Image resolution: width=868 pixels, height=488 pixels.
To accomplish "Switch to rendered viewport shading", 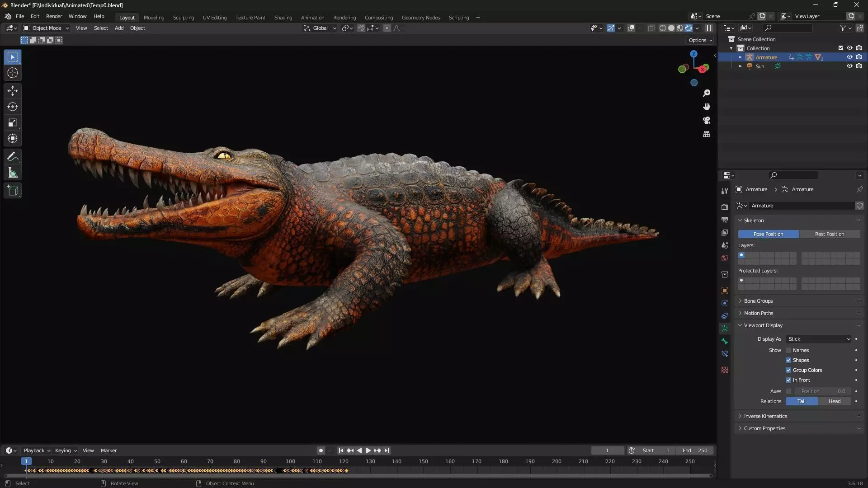I will pyautogui.click(x=689, y=28).
